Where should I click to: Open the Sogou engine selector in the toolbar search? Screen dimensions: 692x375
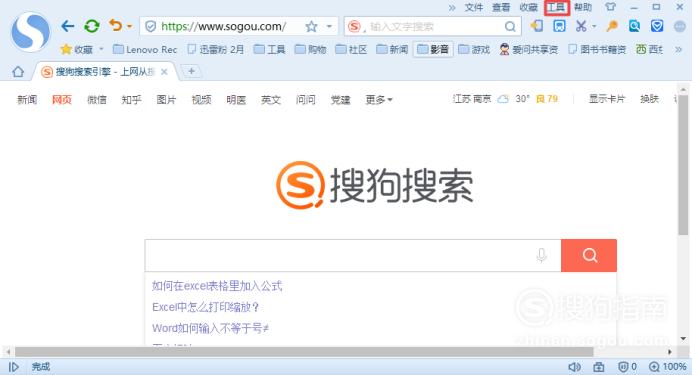tap(355, 27)
